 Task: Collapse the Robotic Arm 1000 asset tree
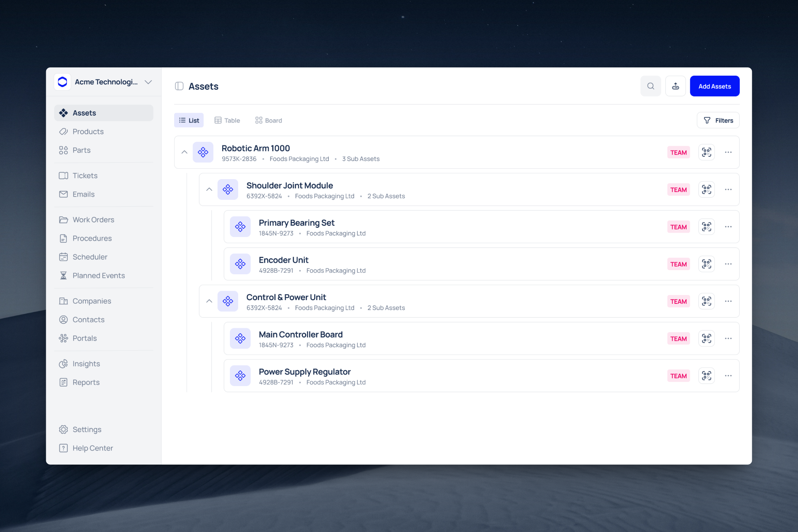[x=184, y=152]
